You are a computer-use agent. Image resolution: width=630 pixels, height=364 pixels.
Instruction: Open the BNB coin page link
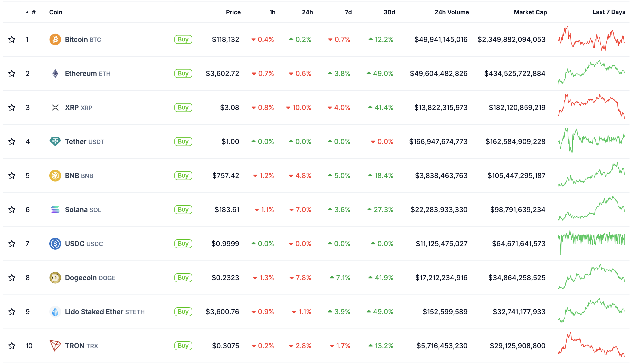79,176
